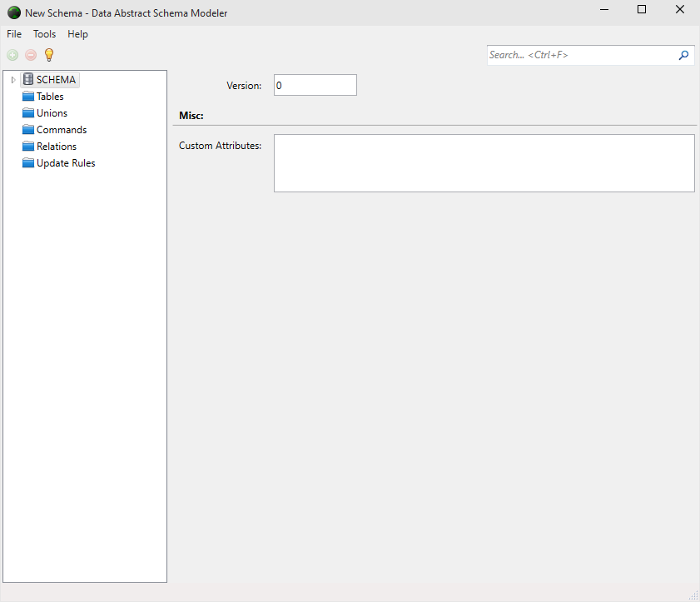Minimize the Schema Modeler window
The width and height of the screenshot is (700, 602).
point(604,9)
